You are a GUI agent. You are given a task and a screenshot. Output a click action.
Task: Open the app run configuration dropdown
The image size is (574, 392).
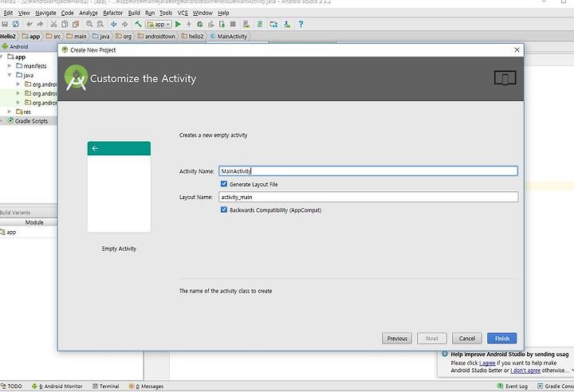(x=159, y=24)
